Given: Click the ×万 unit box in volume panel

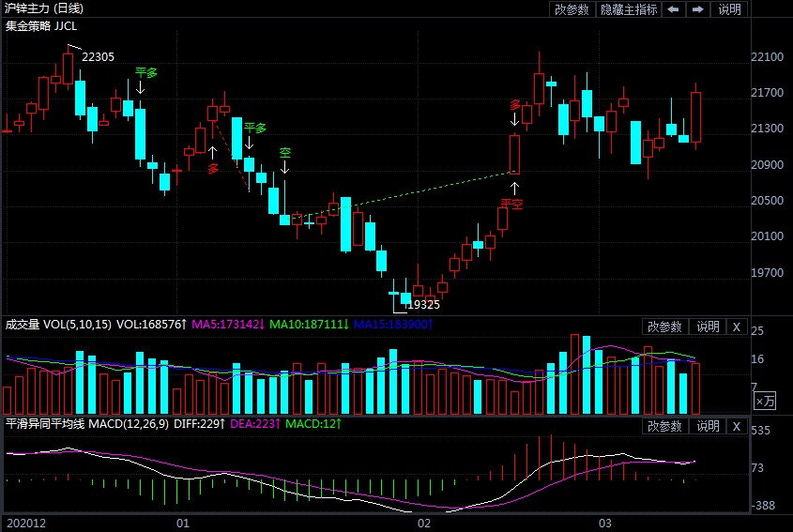Looking at the screenshot, I should tap(765, 401).
